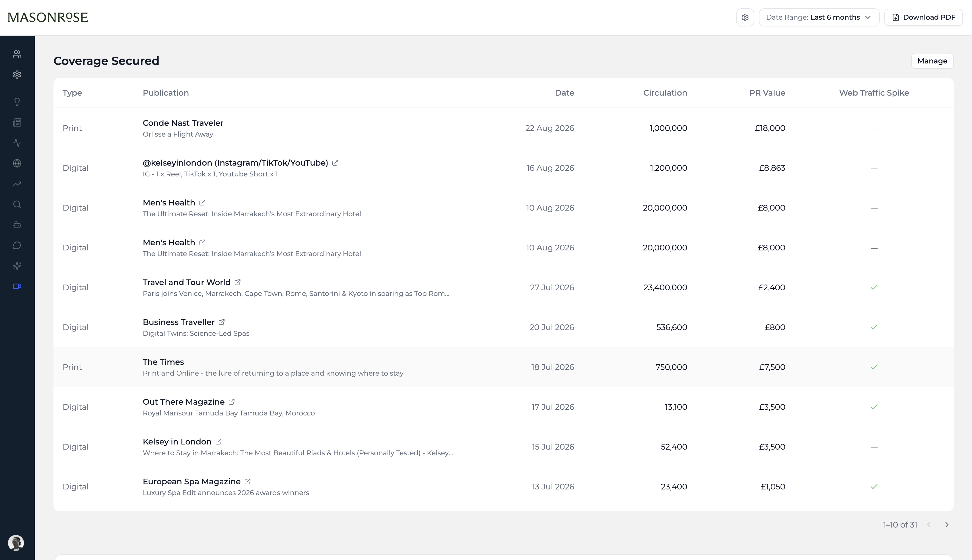Screen dimensions: 972x560
Task: Open the newspaper sidebar icon
Action: click(17, 122)
